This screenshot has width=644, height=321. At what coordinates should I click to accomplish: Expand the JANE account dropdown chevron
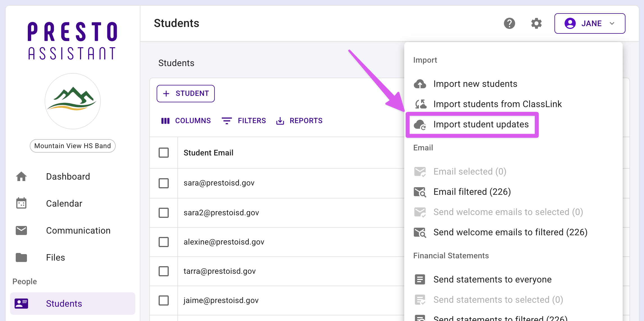pos(612,23)
